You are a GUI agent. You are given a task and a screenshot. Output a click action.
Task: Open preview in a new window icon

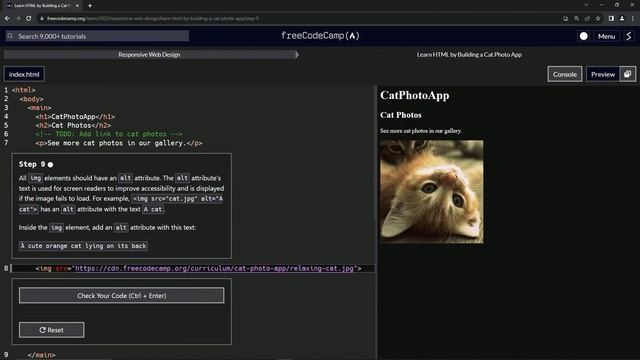[x=628, y=74]
